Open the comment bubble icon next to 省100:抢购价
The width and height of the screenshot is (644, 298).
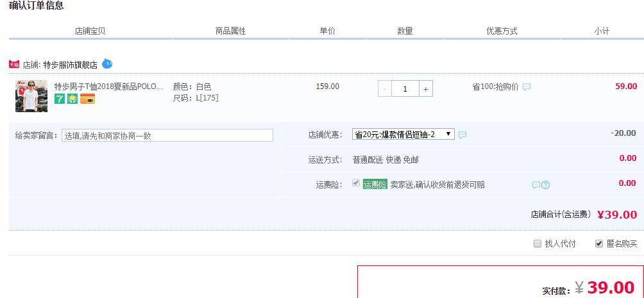[x=527, y=87]
